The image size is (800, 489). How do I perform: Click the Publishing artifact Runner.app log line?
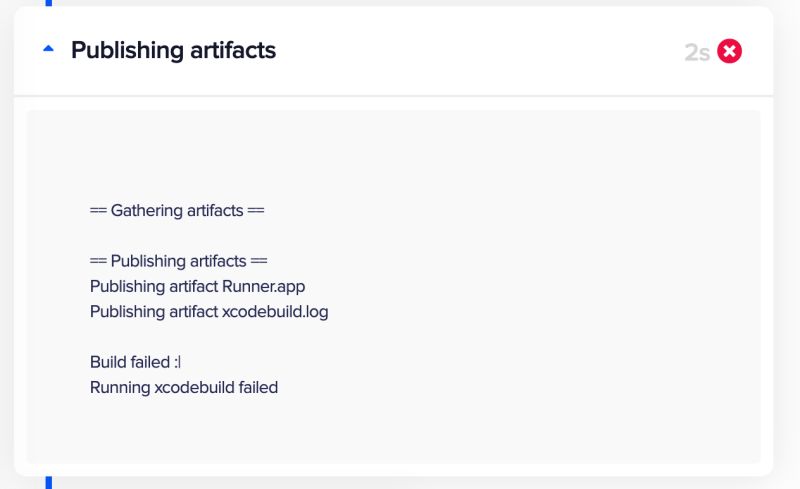coord(197,286)
